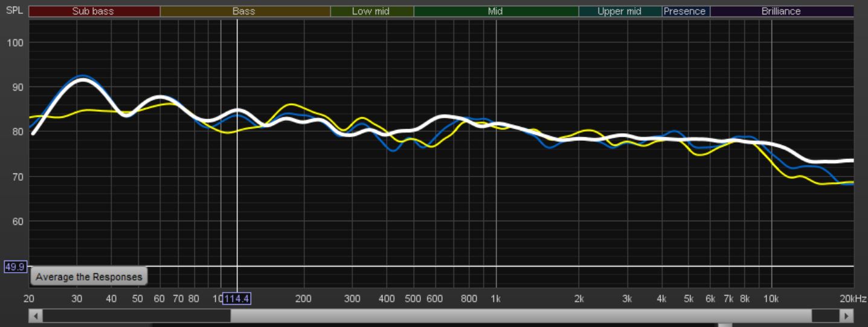Screen dimensions: 868x327
Task: Click the 10k frequency axis label
Action: (771, 299)
